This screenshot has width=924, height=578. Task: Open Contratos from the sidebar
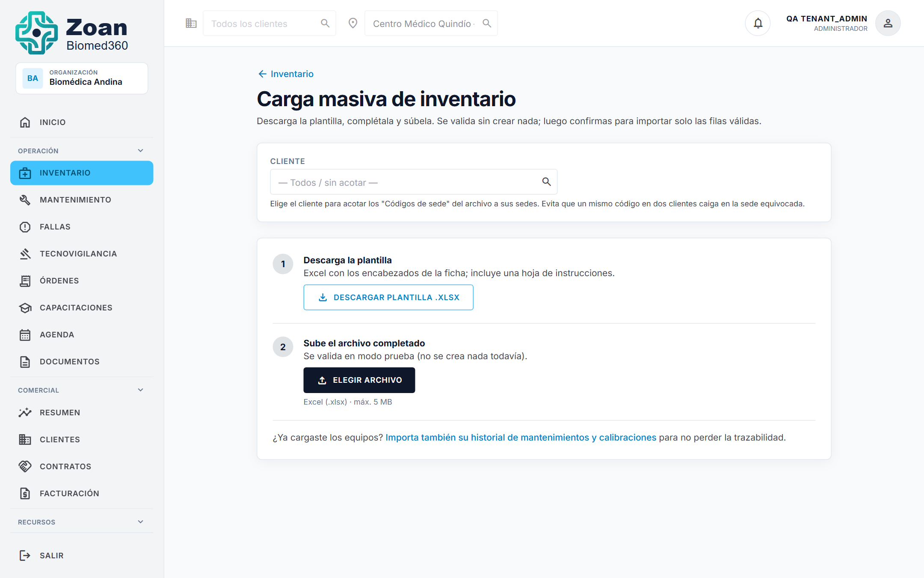point(82,467)
